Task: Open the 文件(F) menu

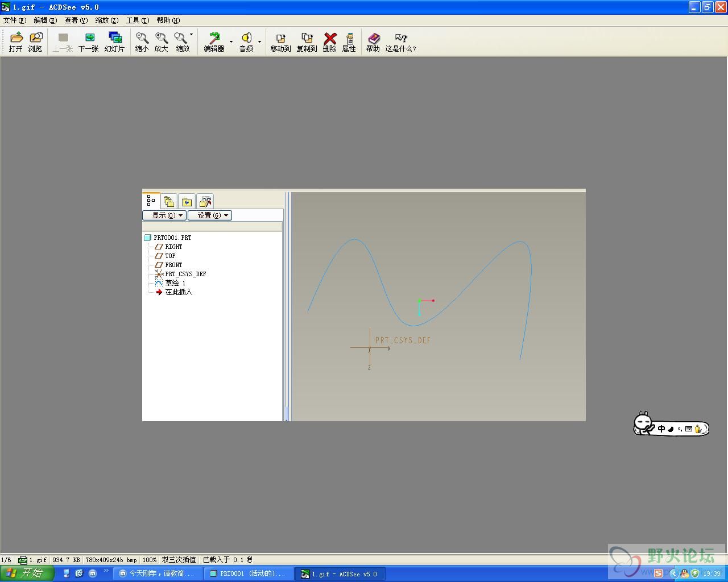Action: 15,20
